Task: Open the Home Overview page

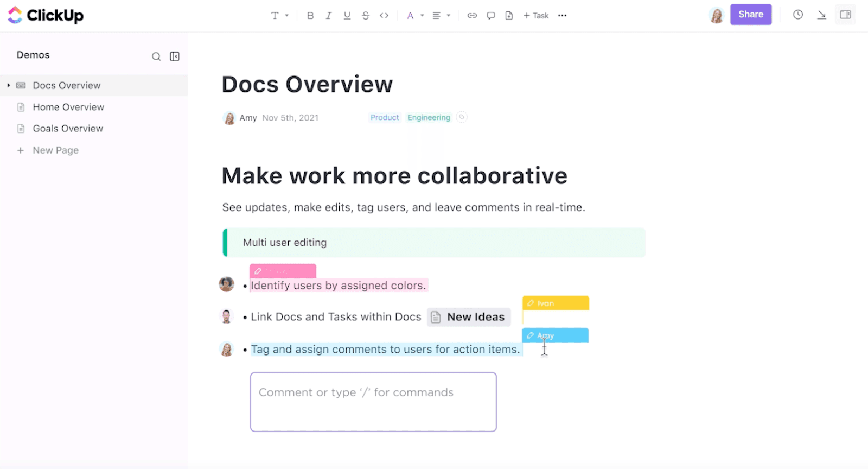Action: (68, 107)
